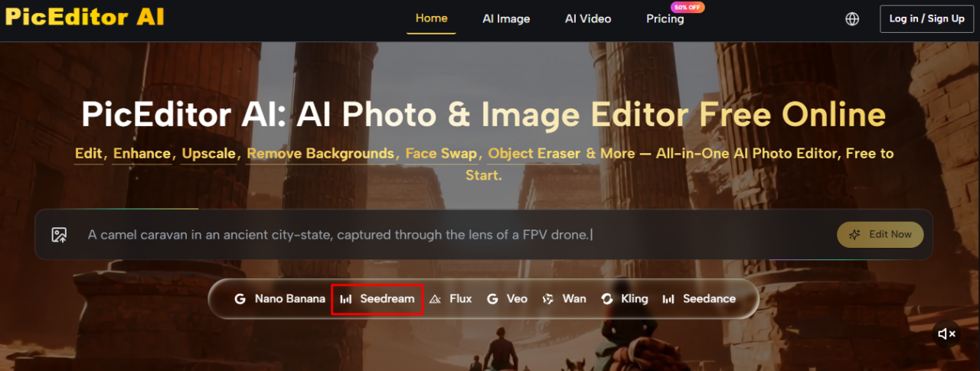Click the Edit Now button

point(880,235)
